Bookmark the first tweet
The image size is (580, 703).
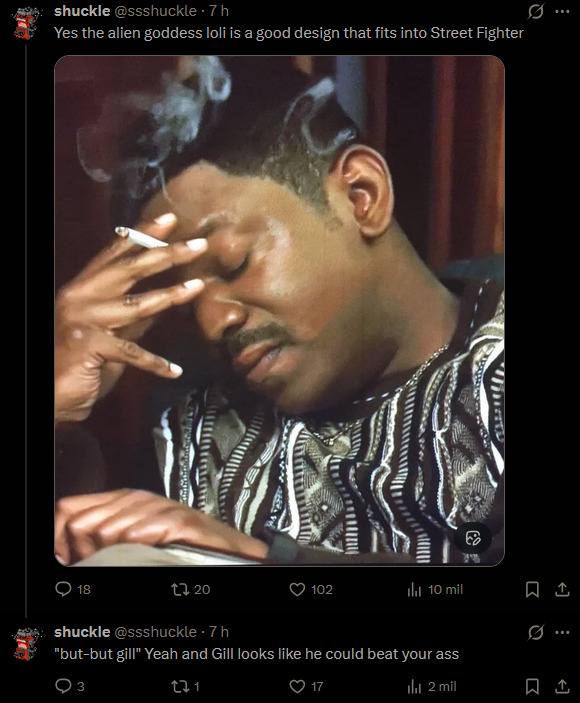coord(532,589)
